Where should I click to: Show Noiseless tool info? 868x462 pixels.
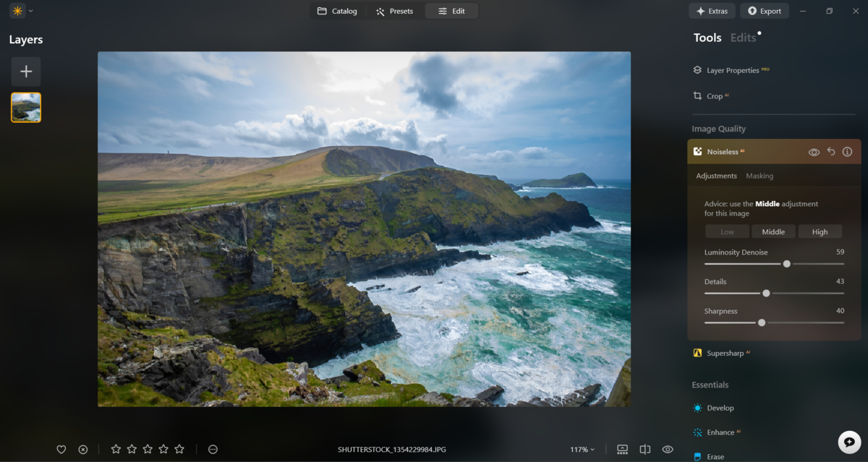(847, 152)
